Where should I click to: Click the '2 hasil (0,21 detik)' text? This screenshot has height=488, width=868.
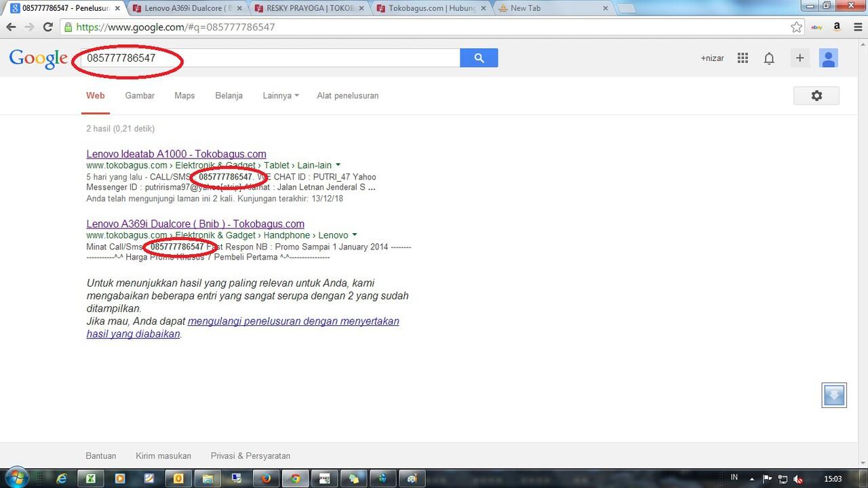pyautogui.click(x=121, y=128)
